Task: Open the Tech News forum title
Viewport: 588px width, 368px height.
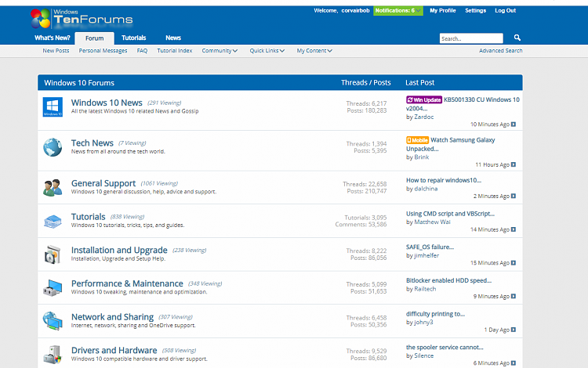Action: tap(93, 143)
